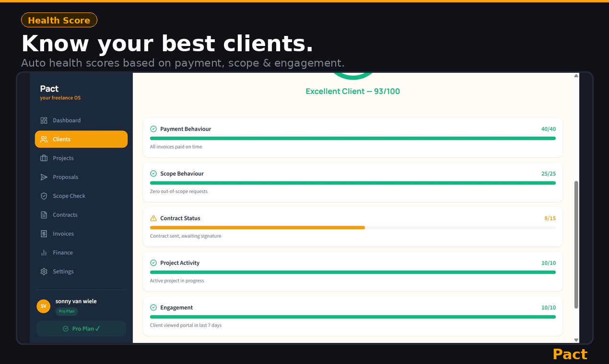The width and height of the screenshot is (609, 364).
Task: Click the Scope Behaviour progress bar
Action: [353, 183]
